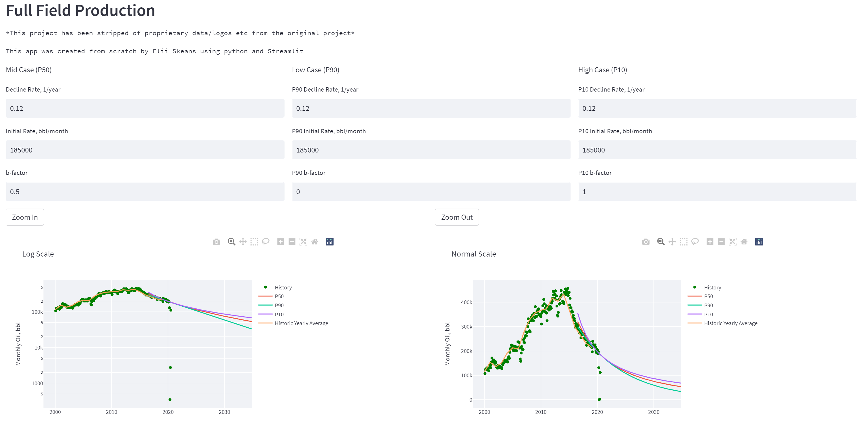Image resolution: width=868 pixels, height=430 pixels.
Task: Autoscale the Normal Scale chart
Action: 733,242
